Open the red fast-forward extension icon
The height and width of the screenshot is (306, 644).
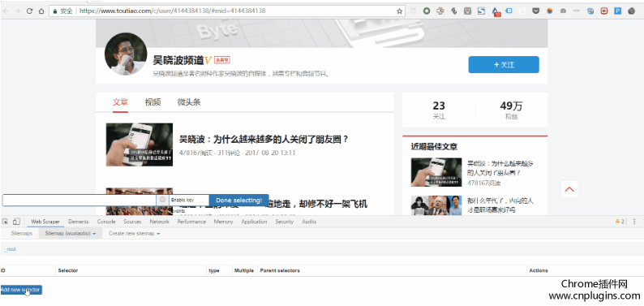coord(603,11)
